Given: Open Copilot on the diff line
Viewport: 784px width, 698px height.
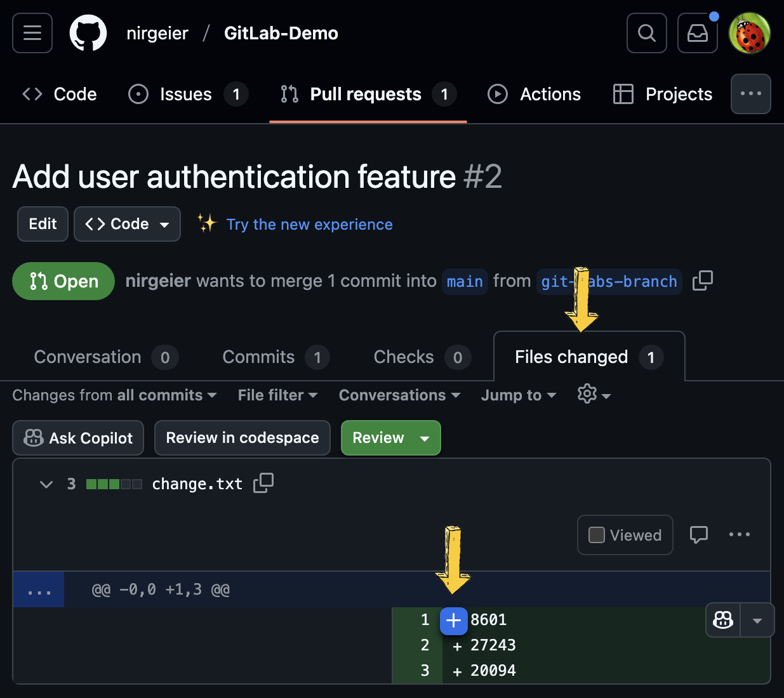Looking at the screenshot, I should (724, 620).
